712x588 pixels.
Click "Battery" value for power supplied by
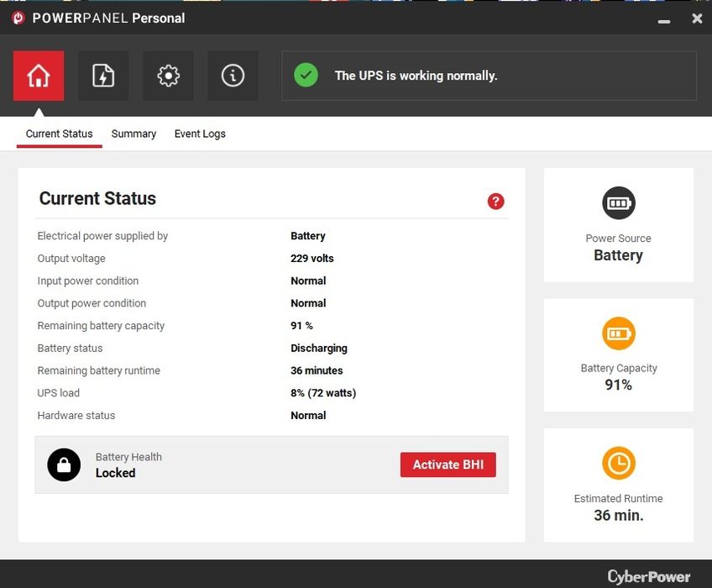(x=308, y=236)
